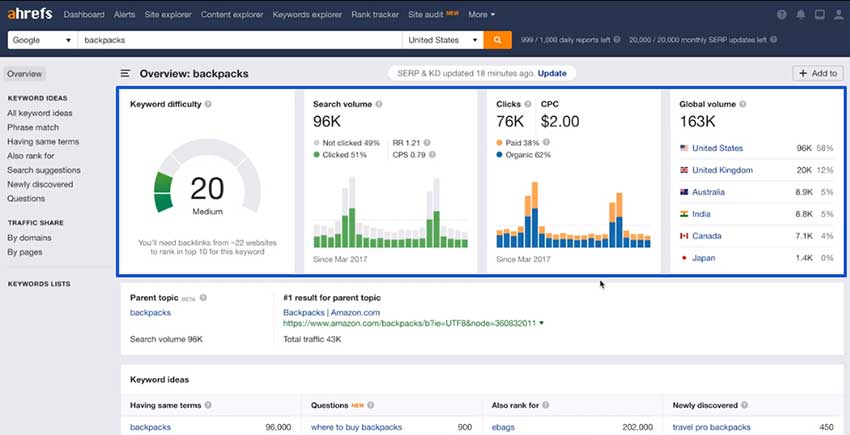Click info icon next to Newly discovered heading
Viewport: 850px width, 435px height.
click(745, 405)
